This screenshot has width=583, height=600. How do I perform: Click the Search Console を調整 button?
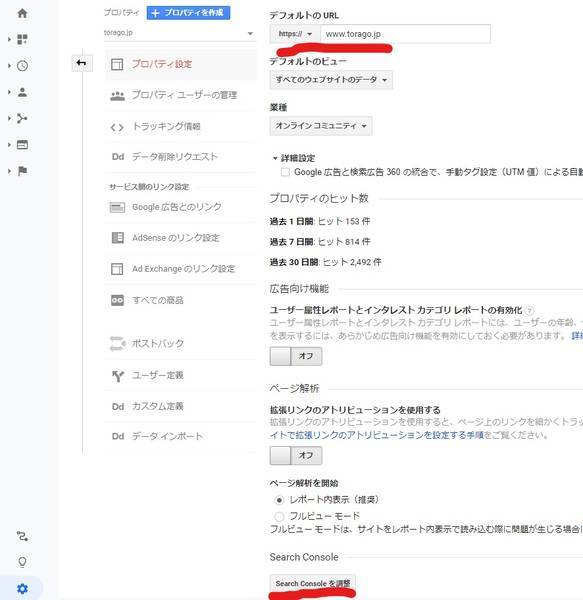(x=313, y=584)
